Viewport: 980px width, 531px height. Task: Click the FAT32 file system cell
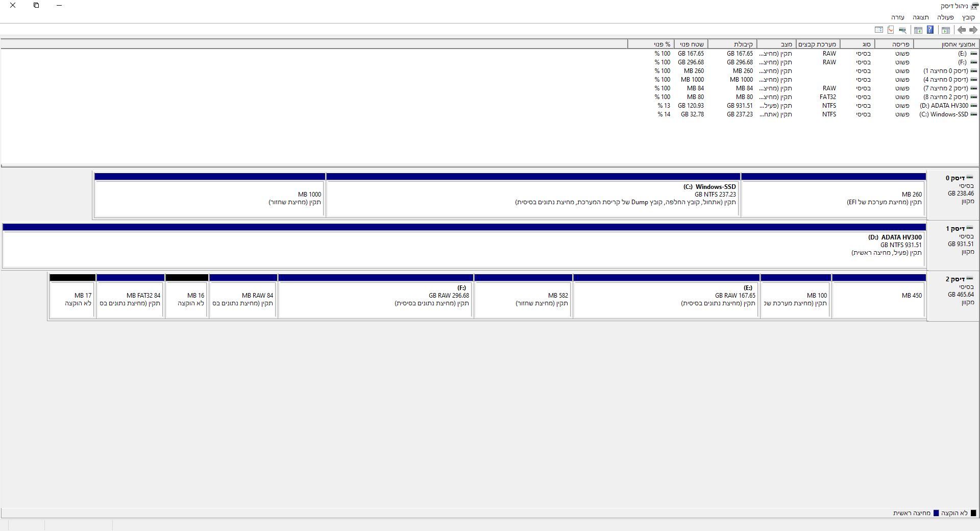point(827,97)
